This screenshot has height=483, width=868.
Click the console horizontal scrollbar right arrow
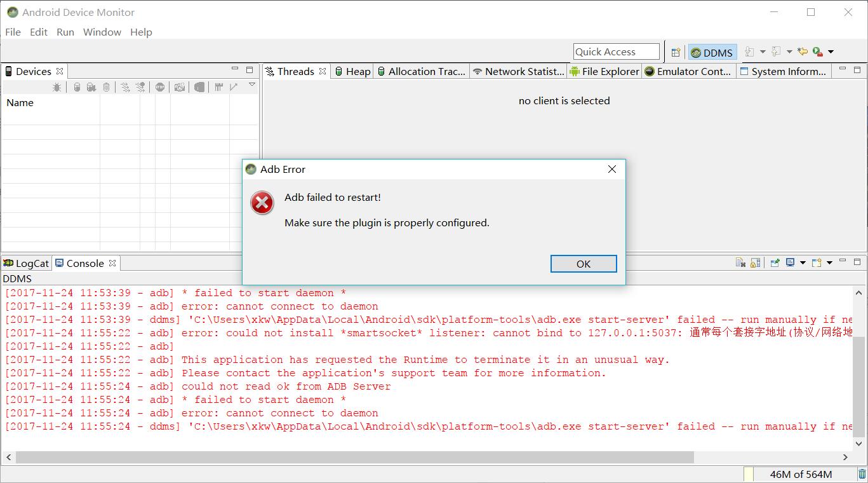845,457
